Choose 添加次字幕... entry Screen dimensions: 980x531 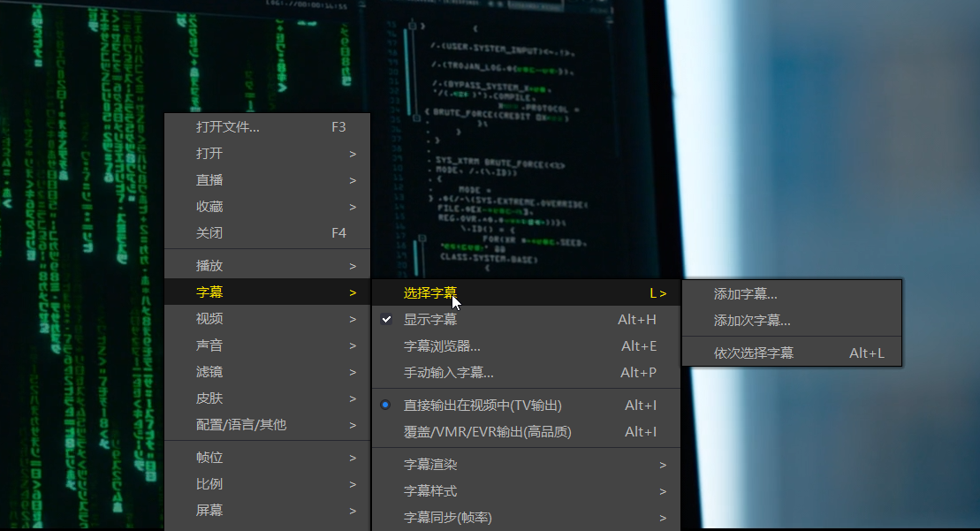tap(792, 321)
